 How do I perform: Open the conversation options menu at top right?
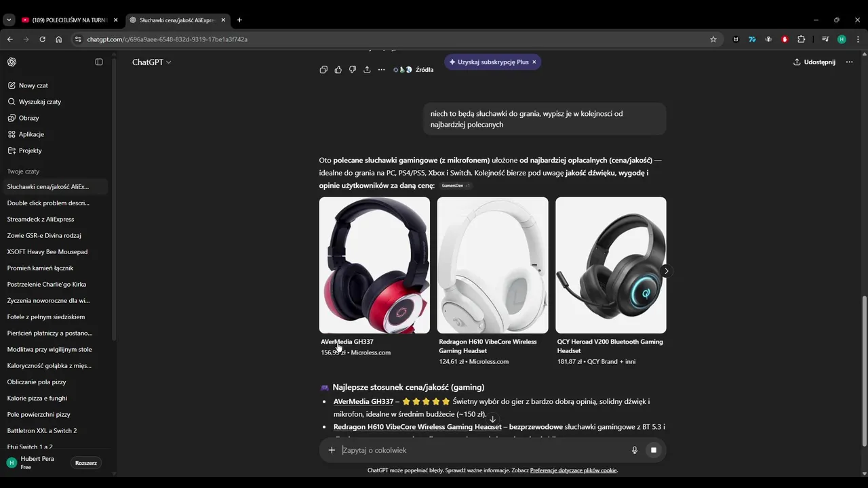pos(849,62)
